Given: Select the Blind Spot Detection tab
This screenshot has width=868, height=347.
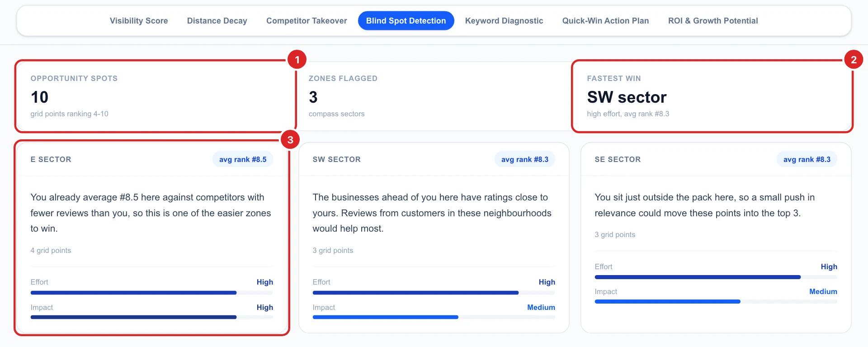Looking at the screenshot, I should [406, 21].
